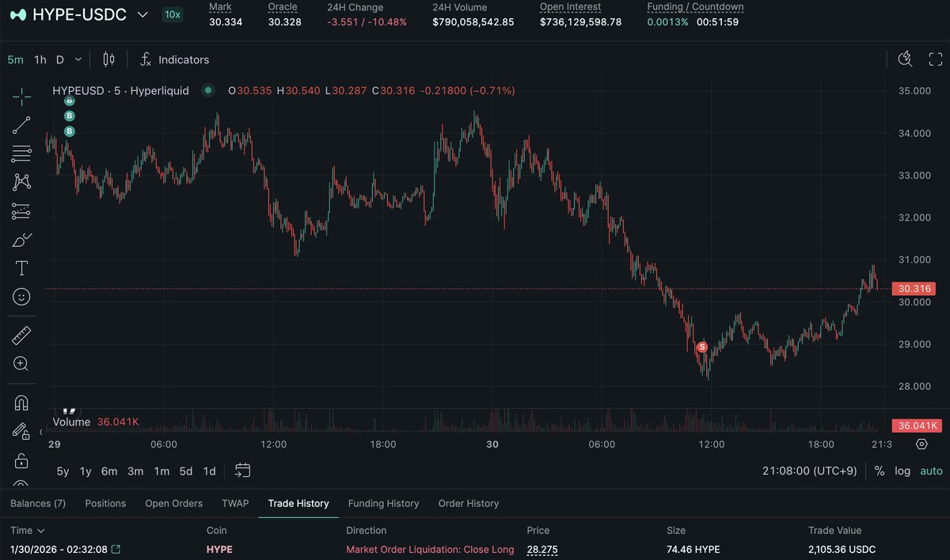Open the emoji sticker tool
The height and width of the screenshot is (560, 950).
click(21, 296)
